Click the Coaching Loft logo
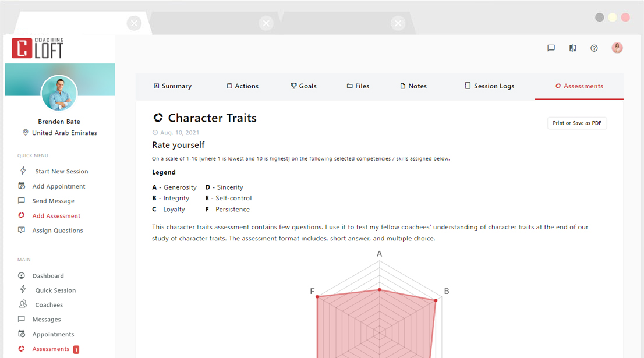The image size is (644, 358). click(x=38, y=48)
